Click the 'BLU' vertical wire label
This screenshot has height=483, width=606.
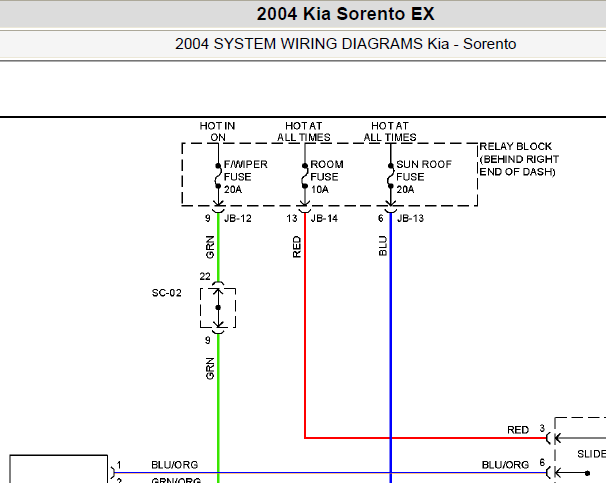[383, 246]
